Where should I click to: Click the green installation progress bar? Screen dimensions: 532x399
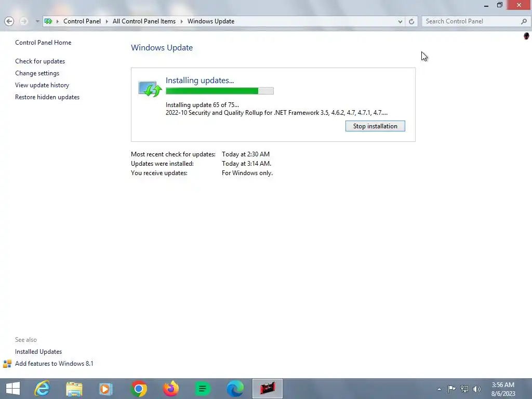[x=220, y=90]
